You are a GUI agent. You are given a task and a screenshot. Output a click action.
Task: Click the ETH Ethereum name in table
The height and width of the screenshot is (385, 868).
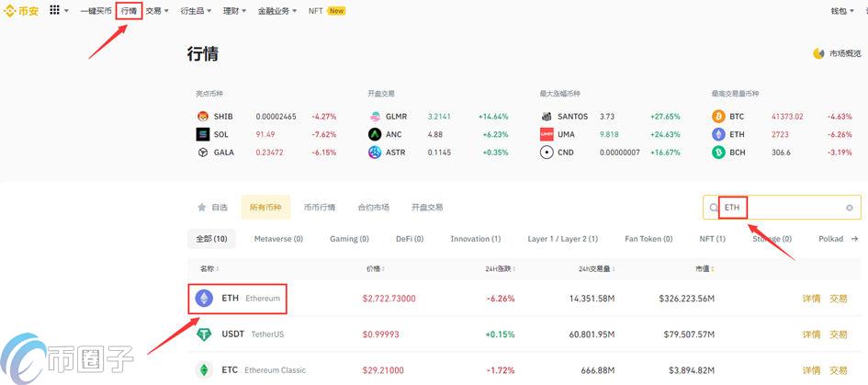pos(251,299)
